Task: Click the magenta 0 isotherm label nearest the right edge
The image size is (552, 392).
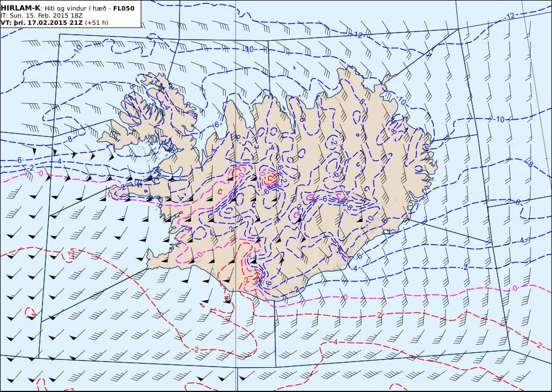Action: [515, 288]
